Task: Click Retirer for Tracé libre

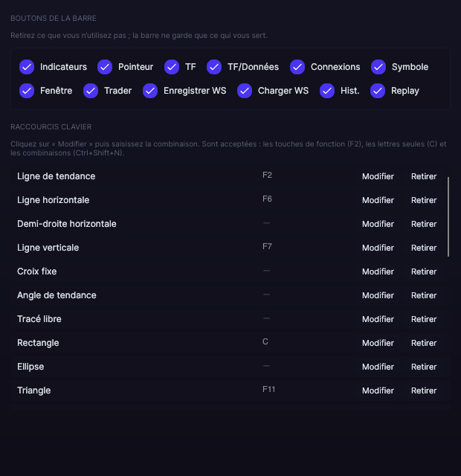Action: (x=424, y=319)
